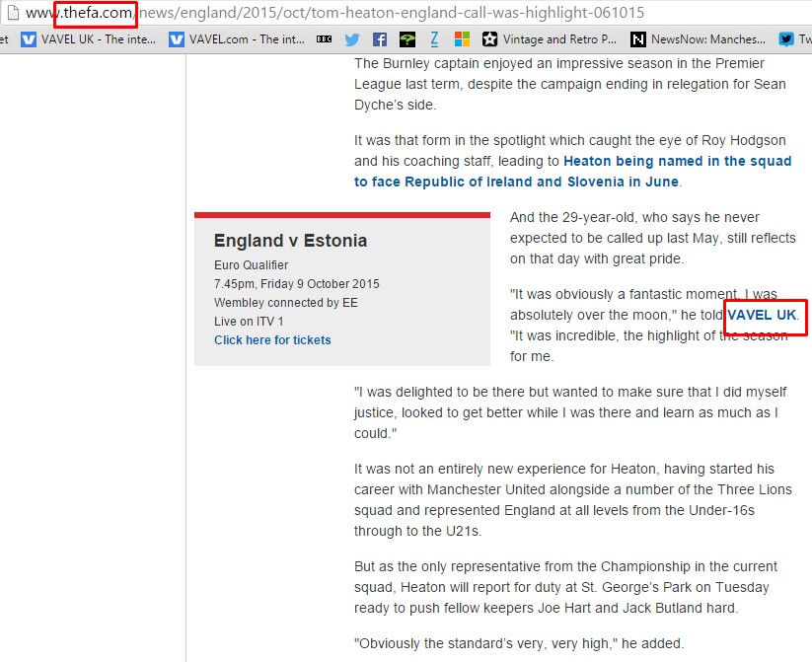
Task: Click the 'Click here for tickets' link
Action: (x=272, y=340)
